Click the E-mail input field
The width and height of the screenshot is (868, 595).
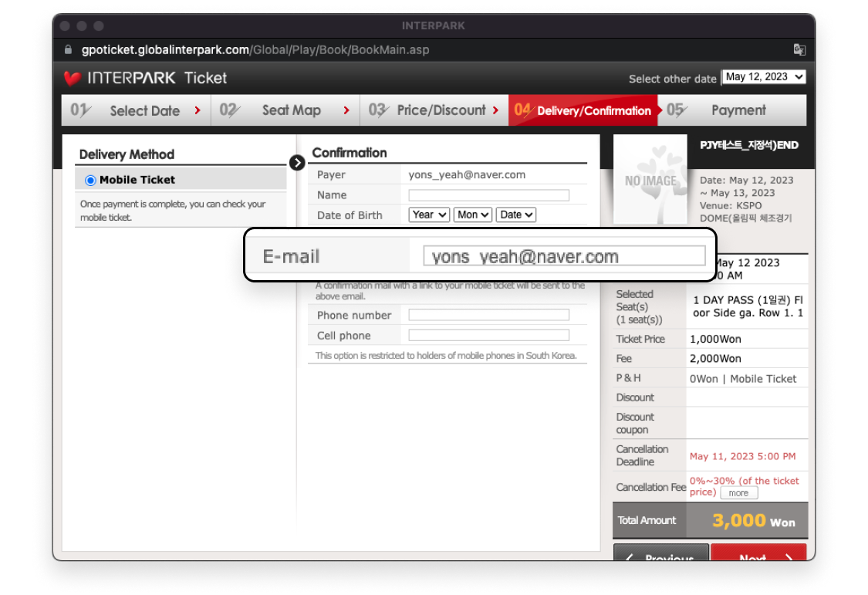[564, 256]
